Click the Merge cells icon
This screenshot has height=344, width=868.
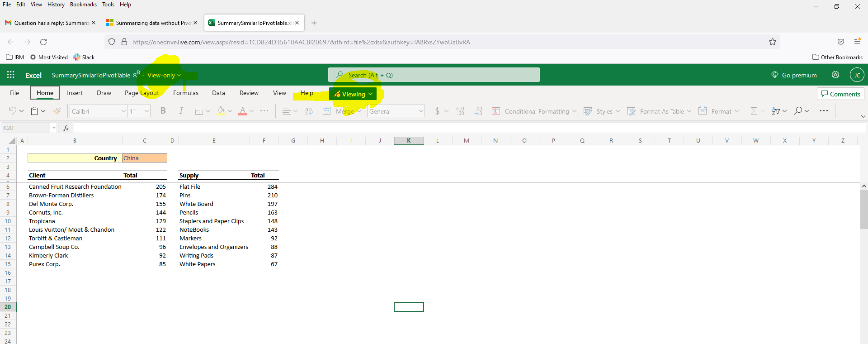tap(326, 111)
